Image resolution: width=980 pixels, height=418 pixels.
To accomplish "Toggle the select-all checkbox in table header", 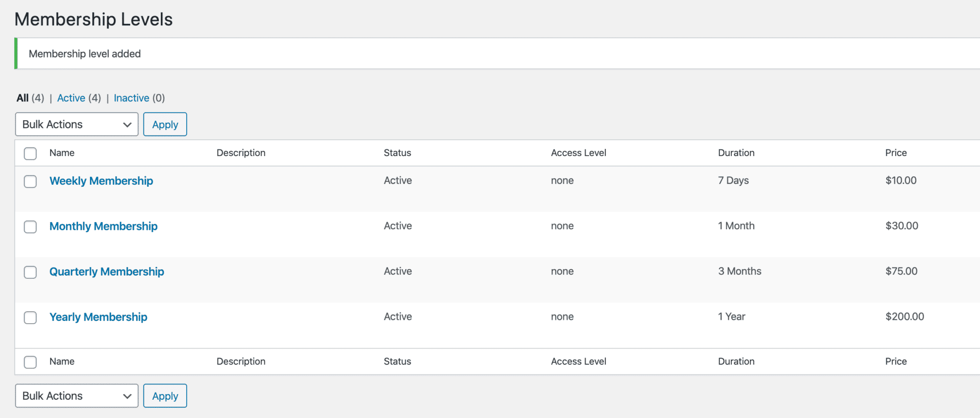I will (30, 153).
